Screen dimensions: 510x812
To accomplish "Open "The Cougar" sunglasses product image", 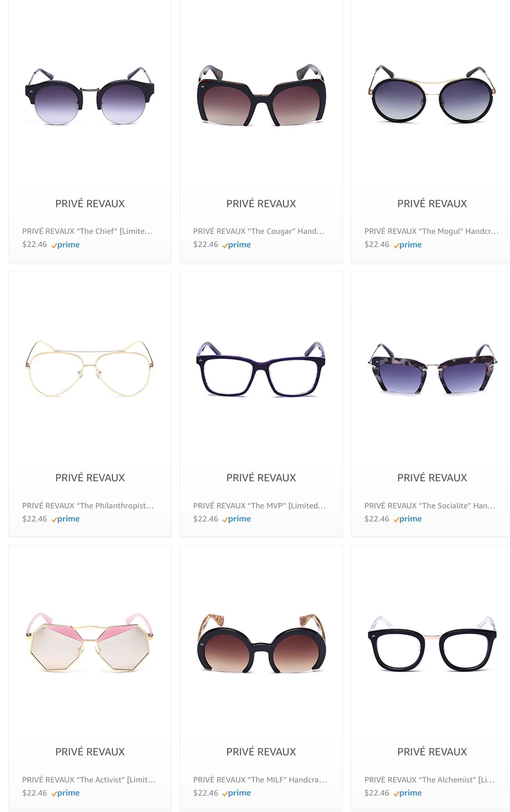I will pyautogui.click(x=261, y=95).
